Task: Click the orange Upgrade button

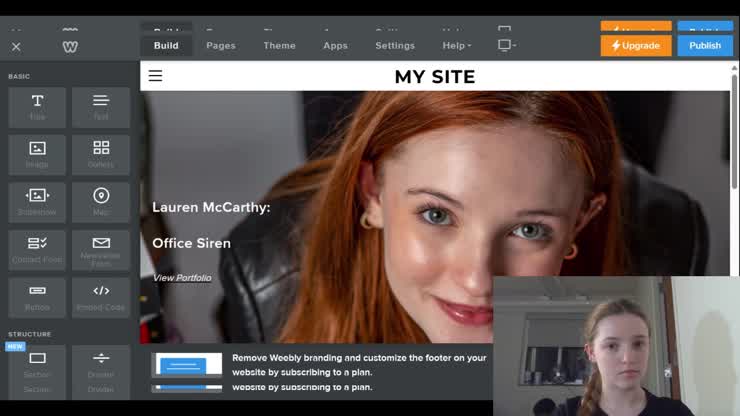Action: 636,46
